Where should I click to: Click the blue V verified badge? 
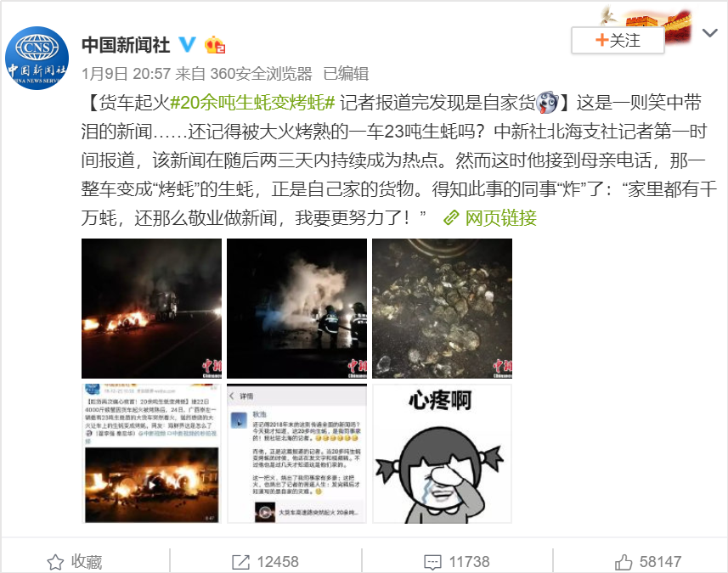(x=187, y=44)
